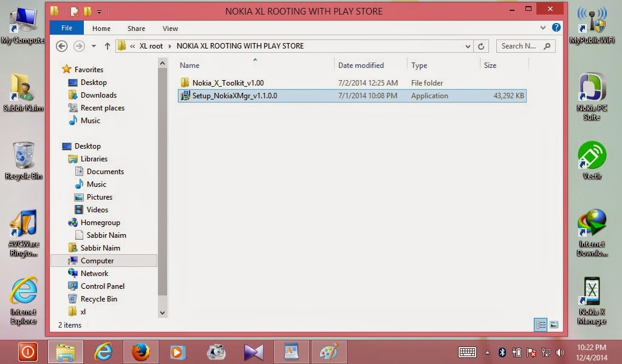The height and width of the screenshot is (364, 622).
Task: Select Control Panel in navigation pane
Action: pyautogui.click(x=102, y=286)
